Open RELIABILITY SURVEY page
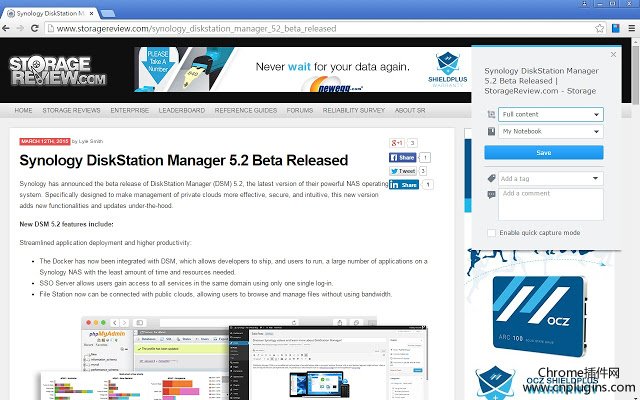This screenshot has width=640, height=400. (353, 110)
